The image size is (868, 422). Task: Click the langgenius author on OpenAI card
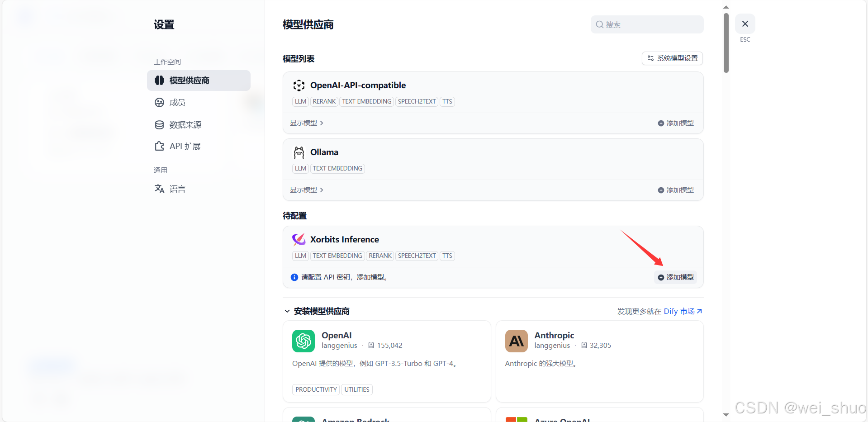[339, 346]
